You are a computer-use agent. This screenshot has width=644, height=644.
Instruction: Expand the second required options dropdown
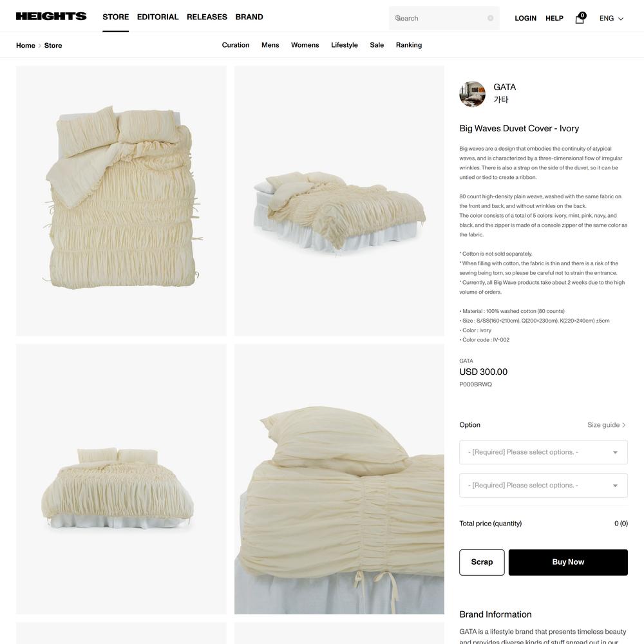[x=544, y=486]
